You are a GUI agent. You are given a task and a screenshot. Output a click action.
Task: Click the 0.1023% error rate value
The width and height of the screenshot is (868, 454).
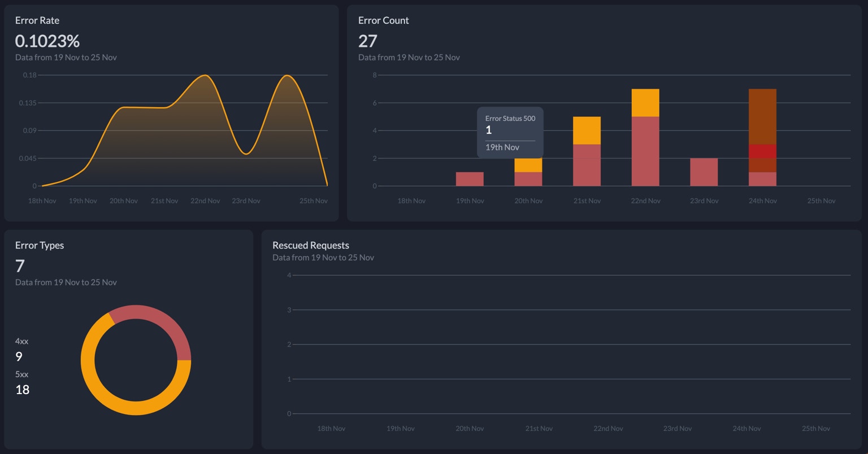click(47, 41)
